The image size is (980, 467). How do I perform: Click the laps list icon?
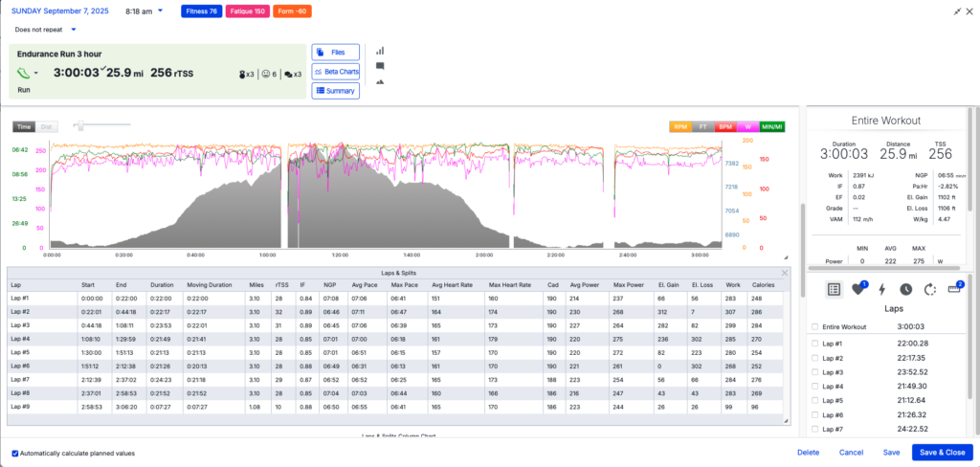tap(833, 288)
